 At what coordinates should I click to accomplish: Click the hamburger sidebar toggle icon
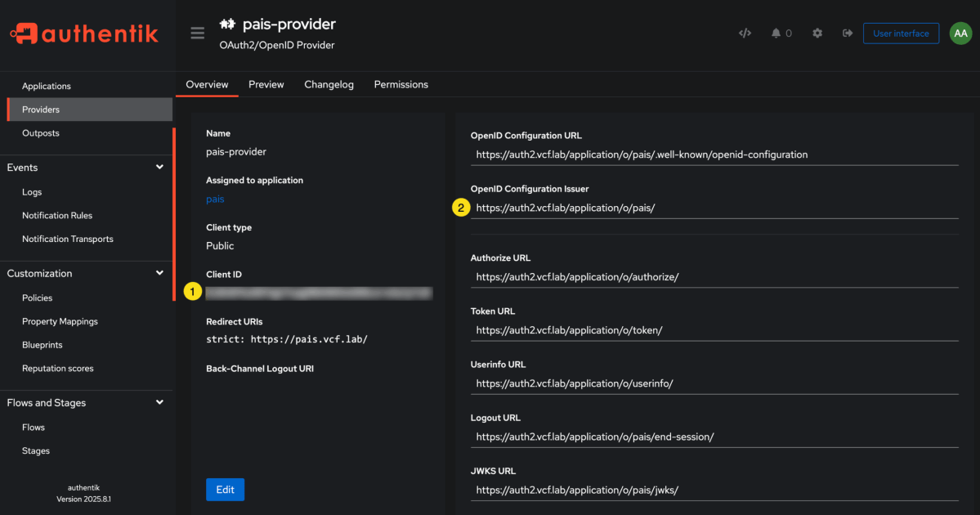point(197,34)
